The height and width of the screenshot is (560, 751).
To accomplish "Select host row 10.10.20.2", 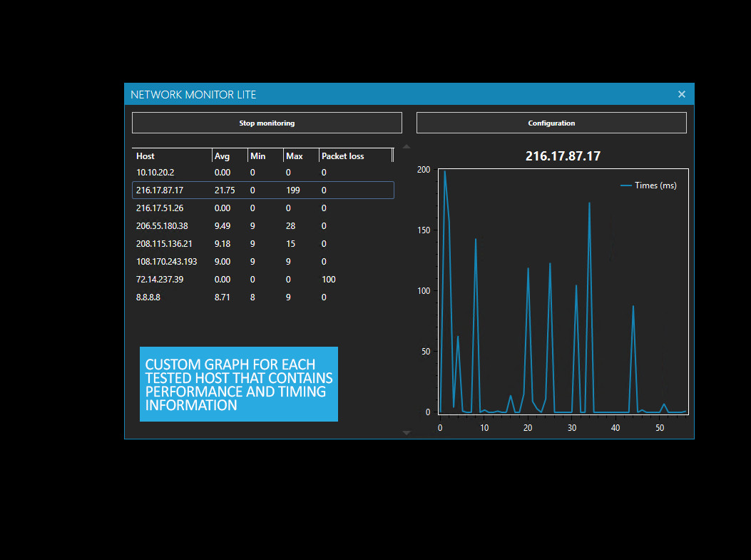I will coord(171,172).
